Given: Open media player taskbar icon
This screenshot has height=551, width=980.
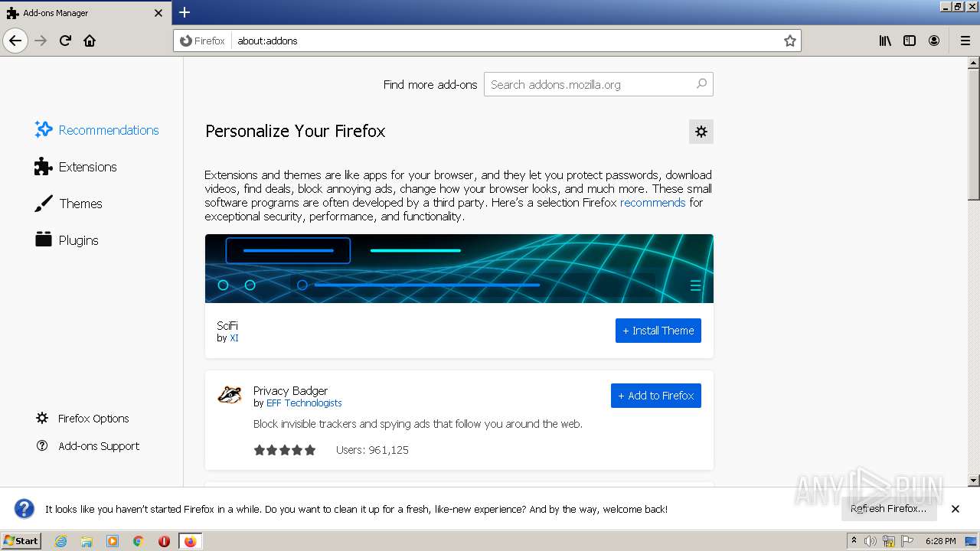Looking at the screenshot, I should click(113, 541).
